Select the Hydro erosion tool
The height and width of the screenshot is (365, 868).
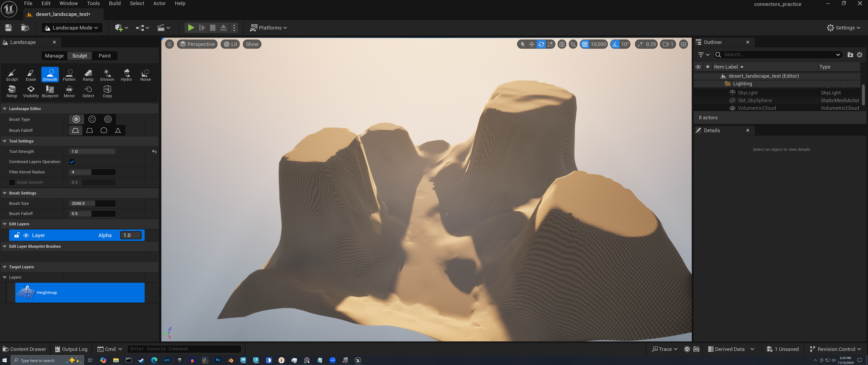click(126, 75)
